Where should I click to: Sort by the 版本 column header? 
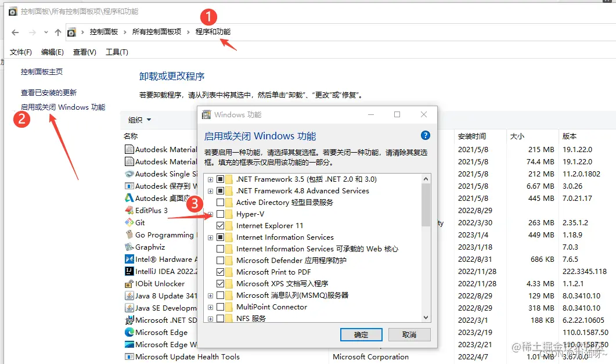(569, 136)
